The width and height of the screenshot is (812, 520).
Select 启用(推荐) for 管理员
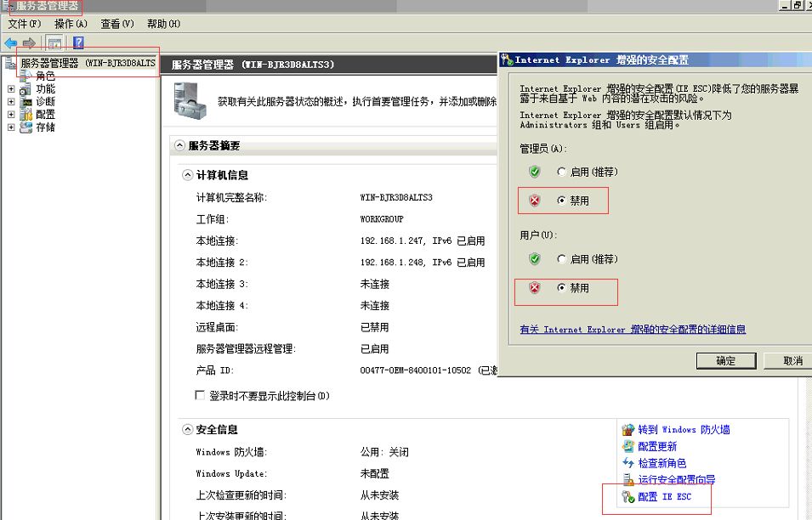click(x=561, y=172)
